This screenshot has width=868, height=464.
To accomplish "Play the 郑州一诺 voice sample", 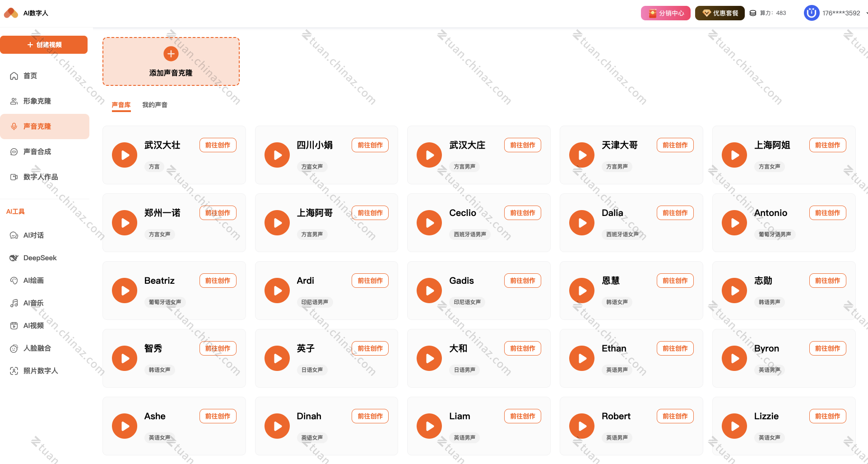I will coord(125,223).
